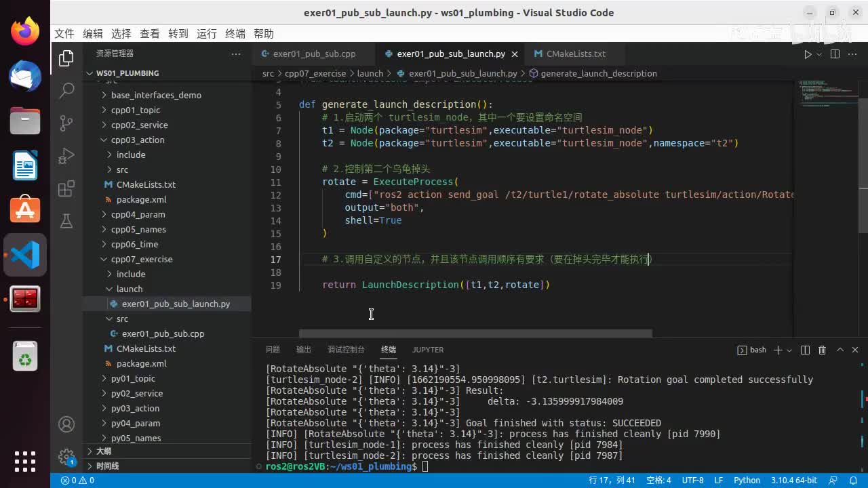Open the 文件 menu
Viewport: 868px width, 488px height.
pyautogui.click(x=64, y=34)
